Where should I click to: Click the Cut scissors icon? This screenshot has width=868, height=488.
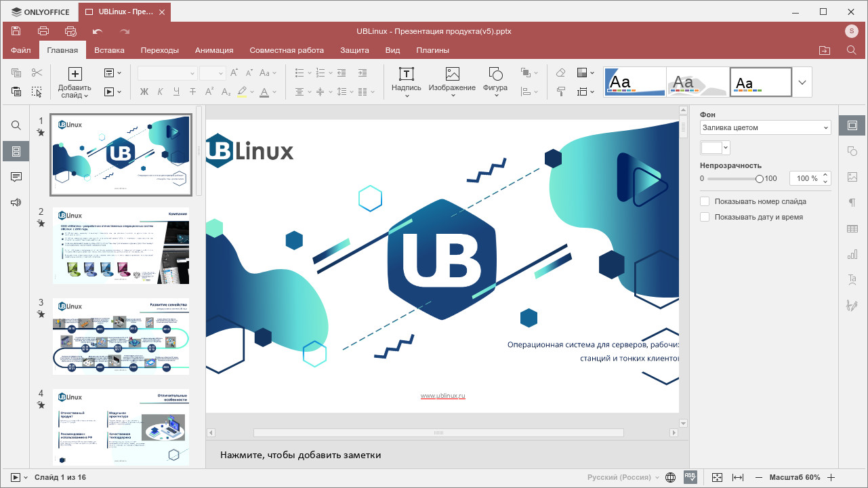[37, 73]
